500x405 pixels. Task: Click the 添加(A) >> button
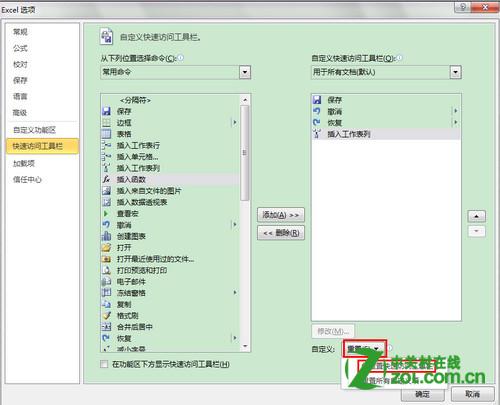click(x=281, y=215)
